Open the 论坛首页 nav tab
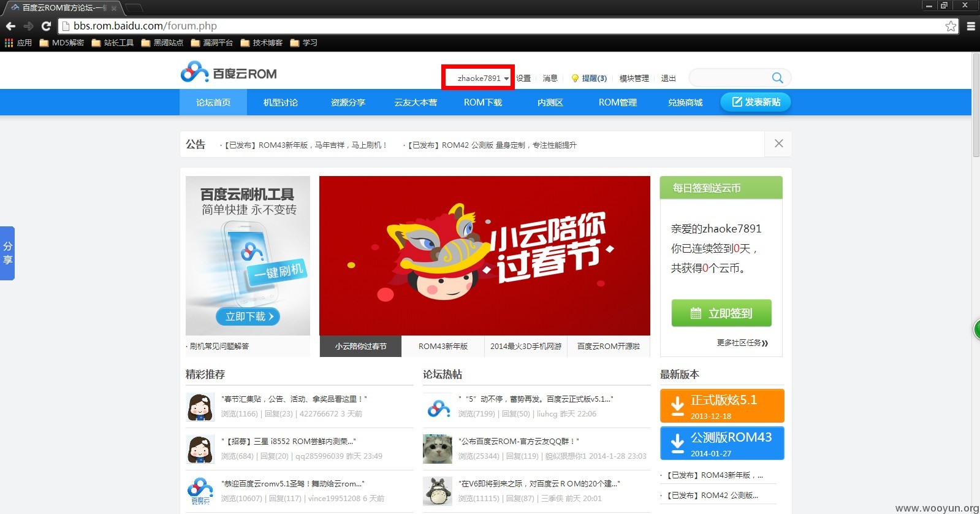 coord(213,102)
